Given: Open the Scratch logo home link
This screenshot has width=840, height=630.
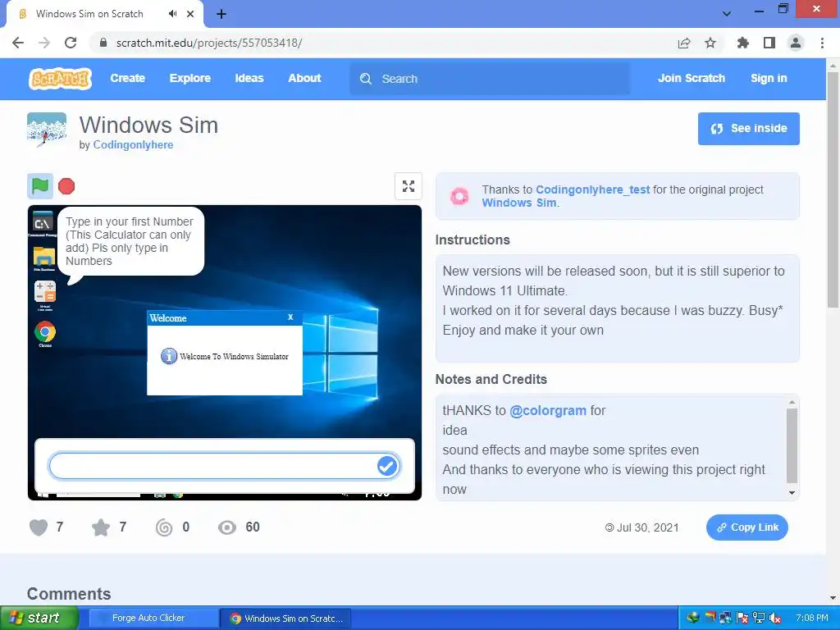Looking at the screenshot, I should [x=60, y=79].
